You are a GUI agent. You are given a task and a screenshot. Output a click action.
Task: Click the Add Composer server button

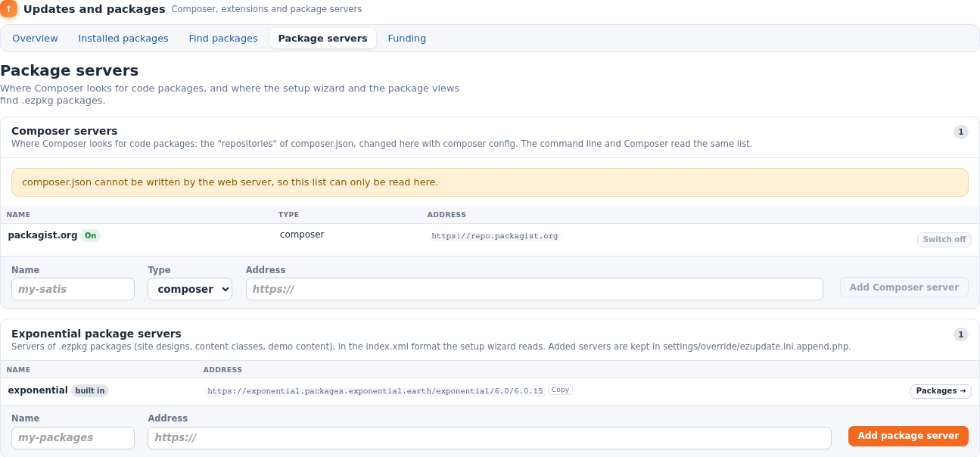click(x=904, y=288)
